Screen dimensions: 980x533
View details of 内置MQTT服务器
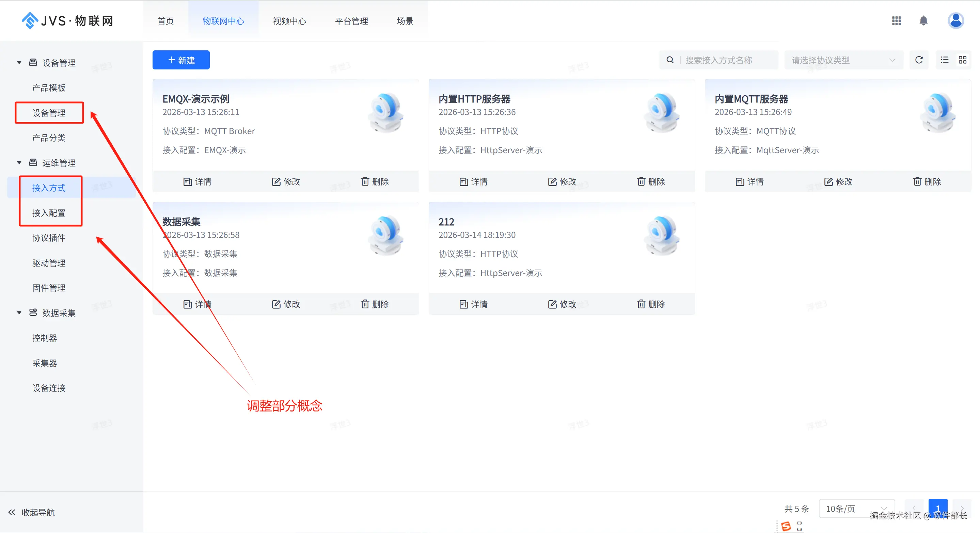pyautogui.click(x=749, y=182)
